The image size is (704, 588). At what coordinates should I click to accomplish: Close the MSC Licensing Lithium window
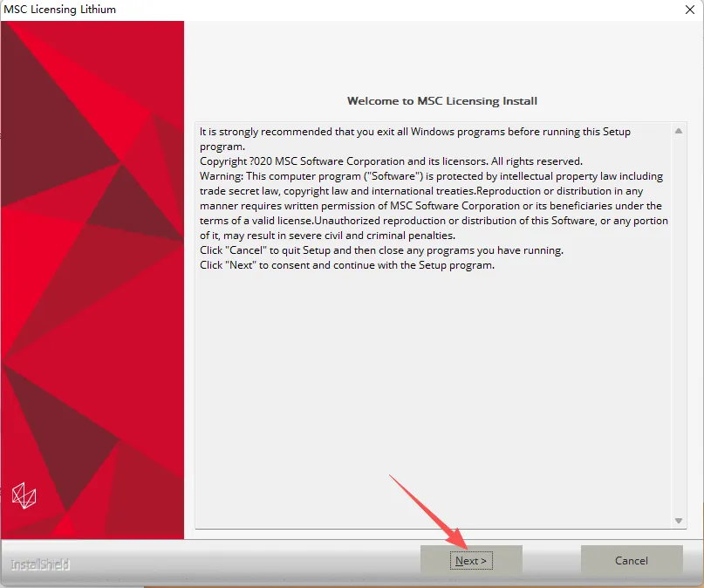point(690,10)
